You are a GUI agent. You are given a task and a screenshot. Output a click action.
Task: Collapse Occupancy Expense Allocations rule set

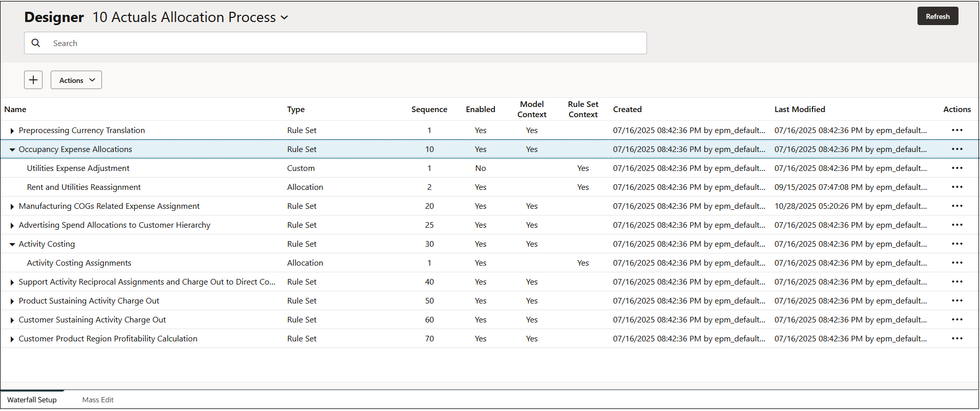point(12,149)
